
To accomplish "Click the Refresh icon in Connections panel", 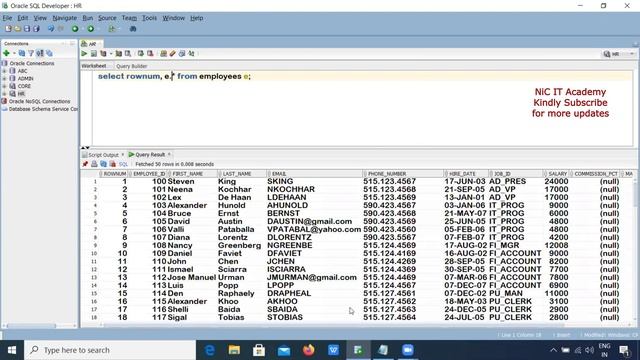I will (x=22, y=53).
